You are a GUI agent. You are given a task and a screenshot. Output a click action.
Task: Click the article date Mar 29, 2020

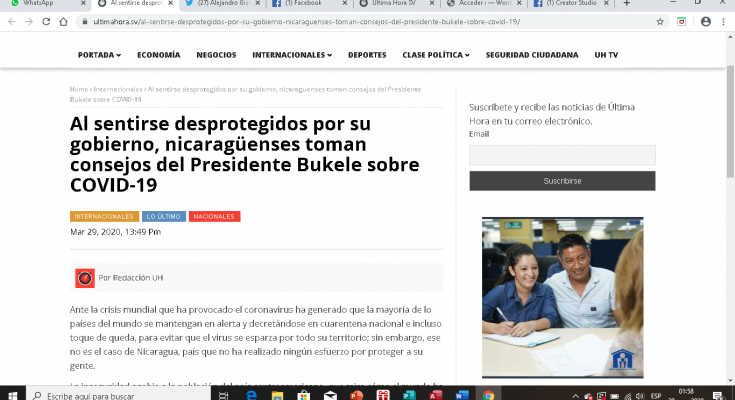[115, 232]
